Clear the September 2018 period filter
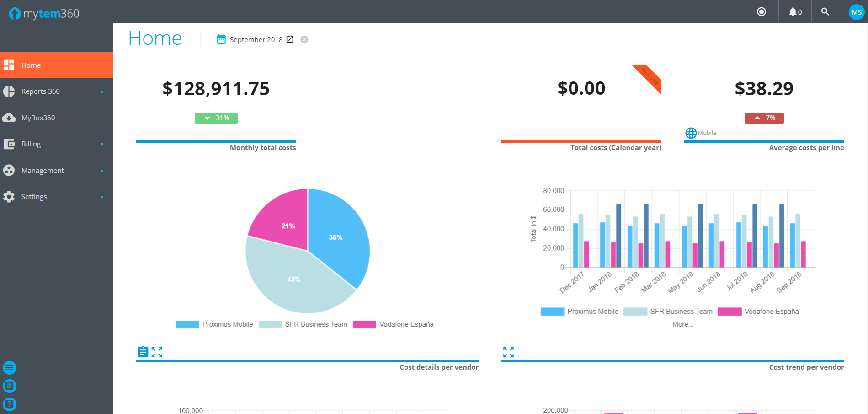The width and height of the screenshot is (868, 414). point(304,40)
